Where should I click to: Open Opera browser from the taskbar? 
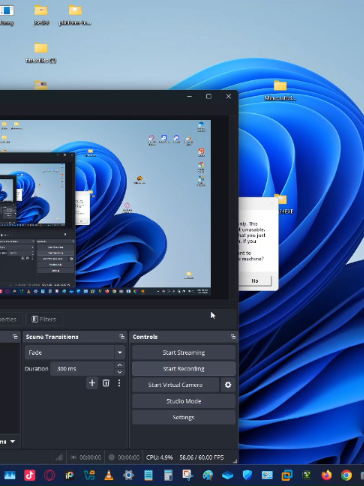(49, 475)
